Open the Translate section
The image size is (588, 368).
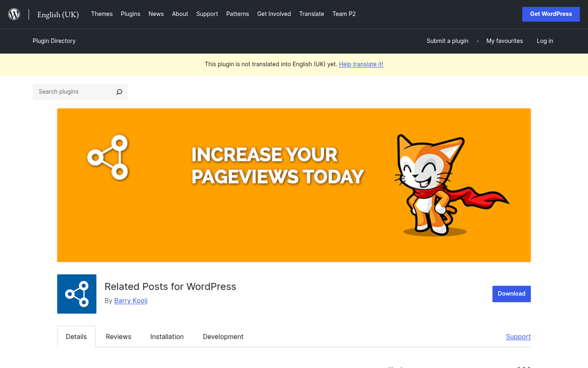(x=312, y=14)
